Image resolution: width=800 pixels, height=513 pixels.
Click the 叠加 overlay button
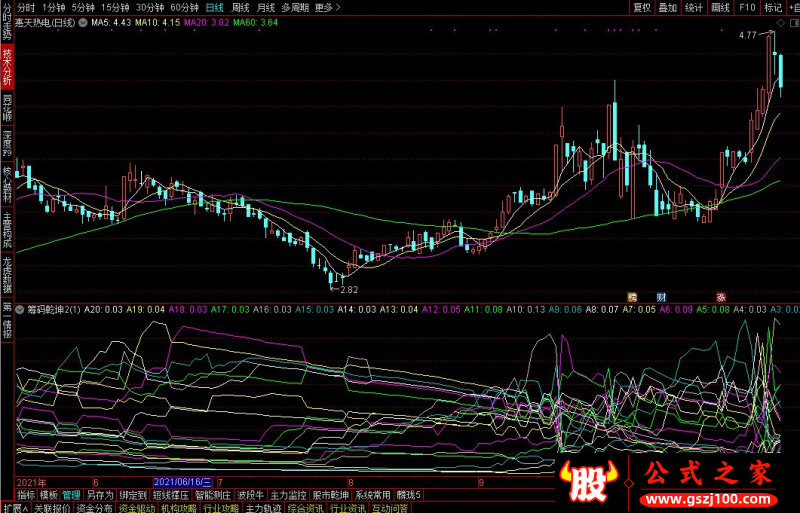668,7
